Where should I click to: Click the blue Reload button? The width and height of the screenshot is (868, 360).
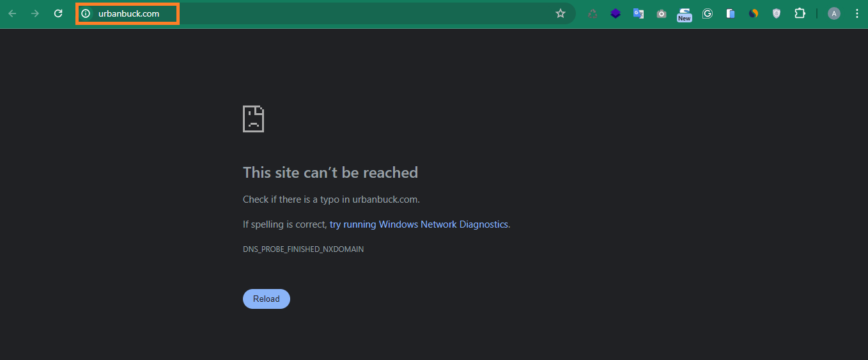point(267,299)
